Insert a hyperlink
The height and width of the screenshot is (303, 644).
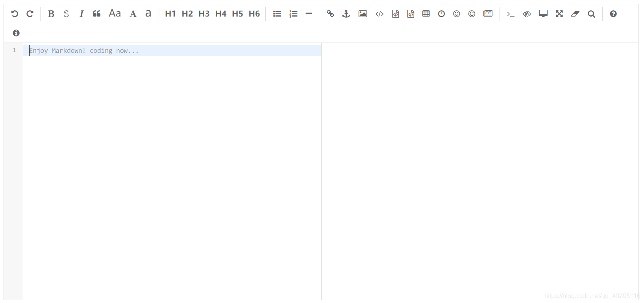330,14
